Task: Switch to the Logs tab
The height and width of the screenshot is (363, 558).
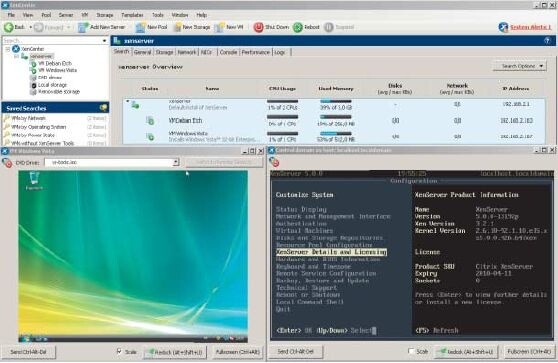Action: (x=280, y=52)
